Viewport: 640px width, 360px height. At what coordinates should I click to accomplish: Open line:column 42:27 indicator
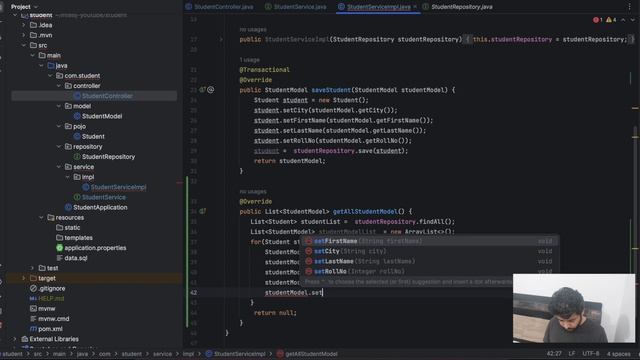pyautogui.click(x=554, y=353)
